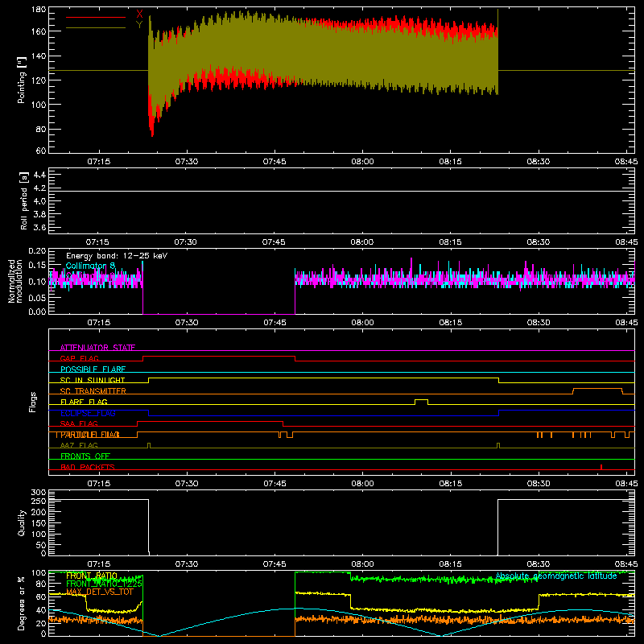This screenshot has height=644, width=644.
Task: Click the SAA_FLAG label
Action: tap(79, 423)
